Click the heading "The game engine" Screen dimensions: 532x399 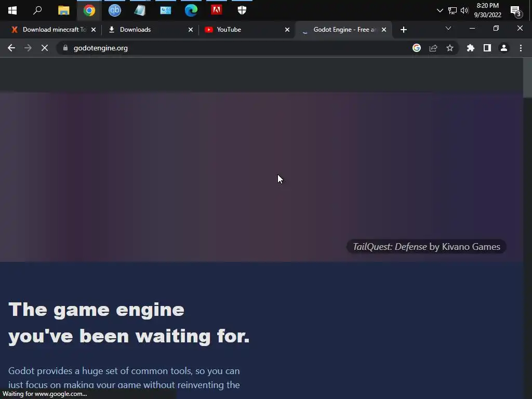click(x=96, y=310)
